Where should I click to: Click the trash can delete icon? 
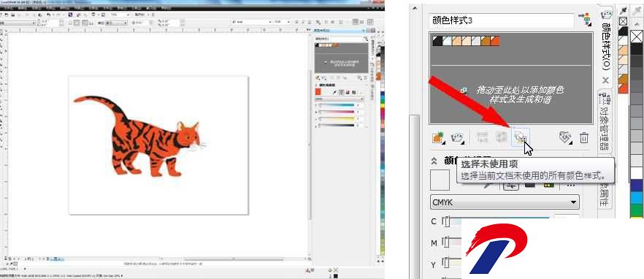[583, 137]
